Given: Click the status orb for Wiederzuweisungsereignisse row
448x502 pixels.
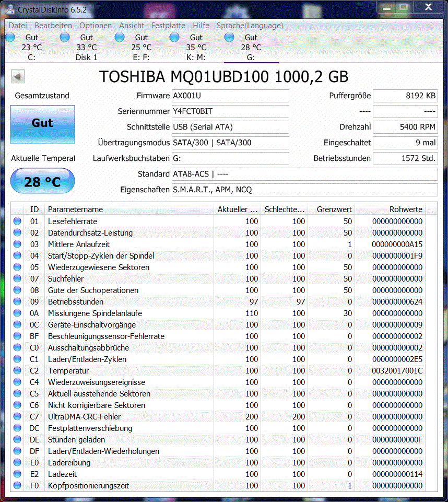Looking at the screenshot, I should 17,382.
